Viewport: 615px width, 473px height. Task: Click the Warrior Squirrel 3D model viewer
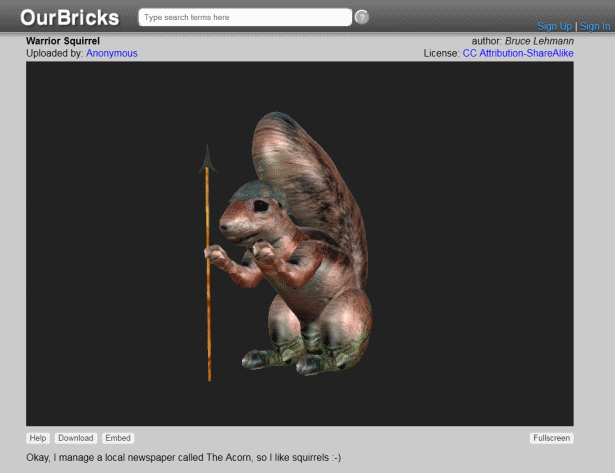300,244
